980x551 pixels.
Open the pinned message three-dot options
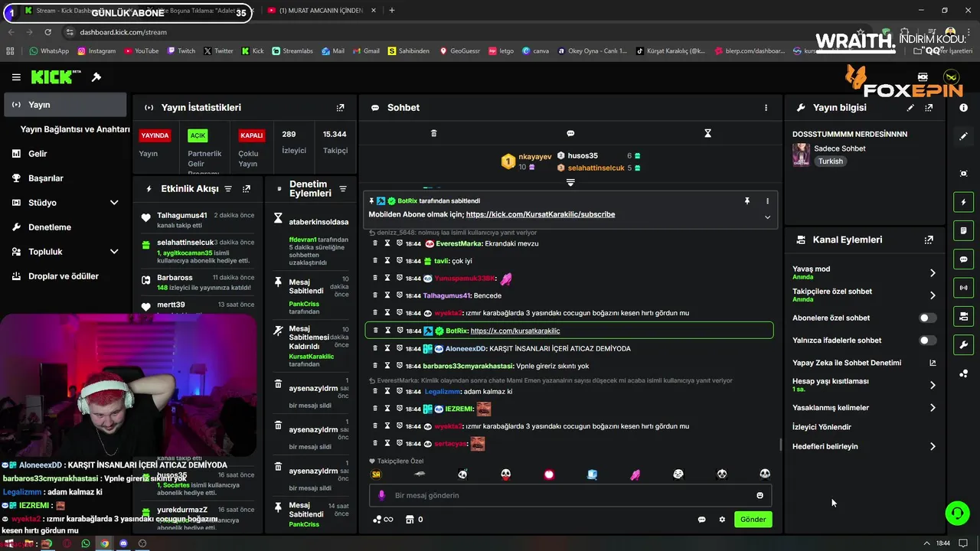[767, 201]
